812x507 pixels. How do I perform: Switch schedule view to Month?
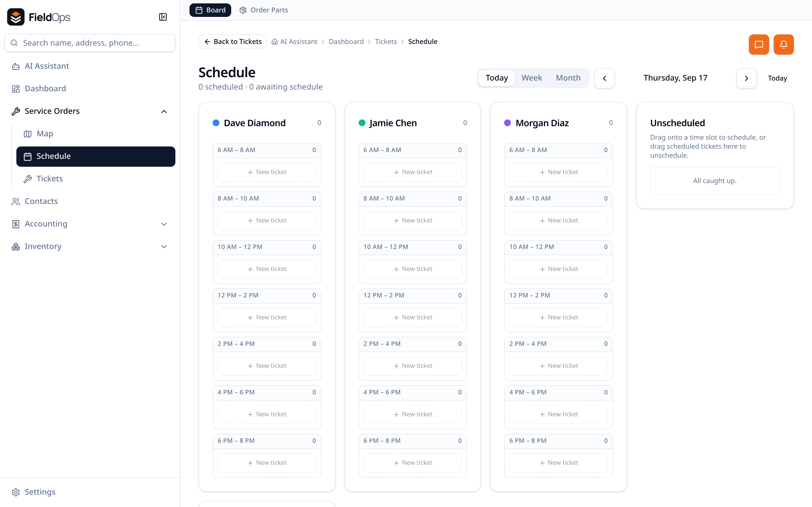[568, 78]
